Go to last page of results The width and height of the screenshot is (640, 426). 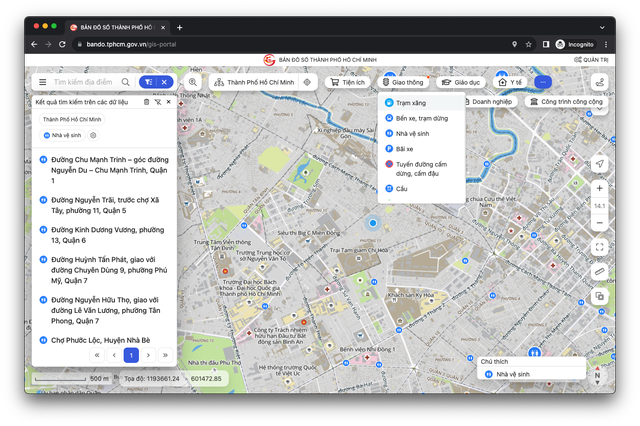click(x=165, y=355)
